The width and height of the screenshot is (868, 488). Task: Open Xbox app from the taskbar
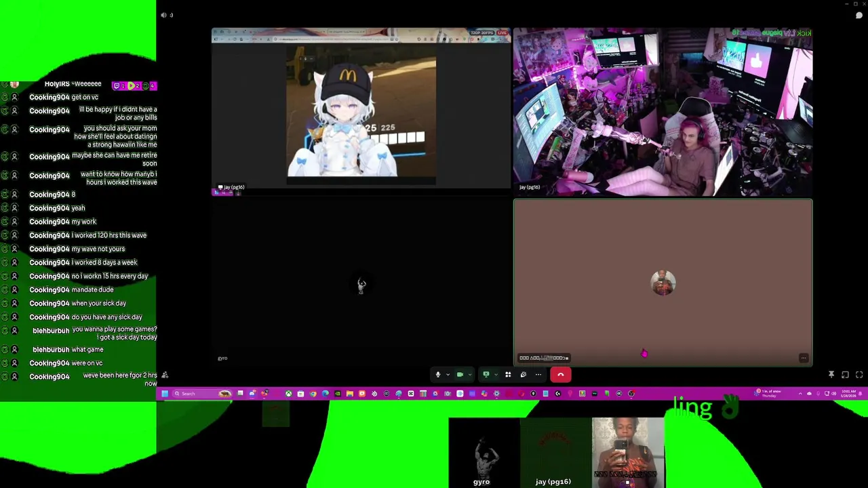pos(288,393)
